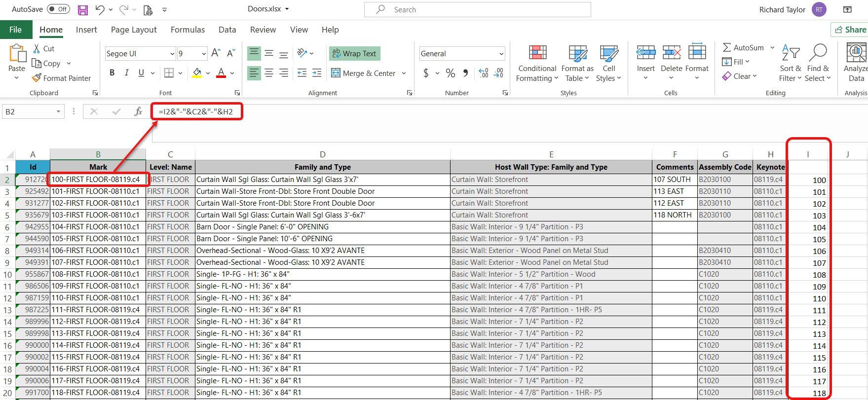
Task: Open Conditional Formatting dropdown
Action: coord(537,63)
